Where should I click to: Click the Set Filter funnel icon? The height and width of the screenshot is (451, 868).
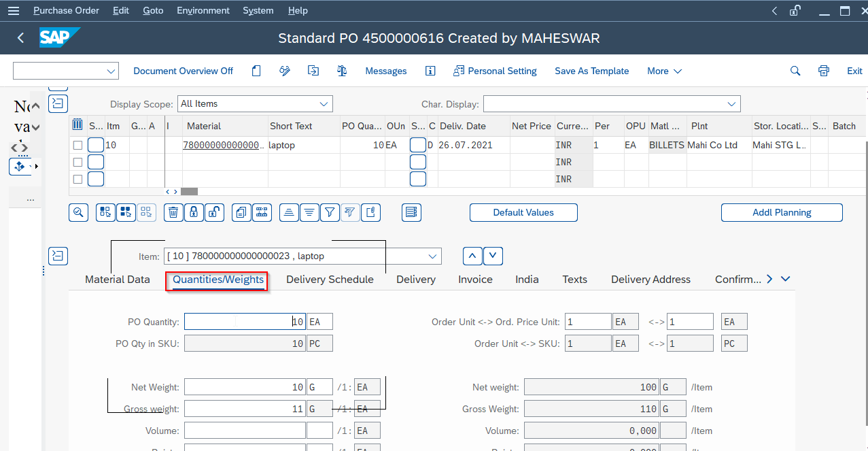click(330, 212)
